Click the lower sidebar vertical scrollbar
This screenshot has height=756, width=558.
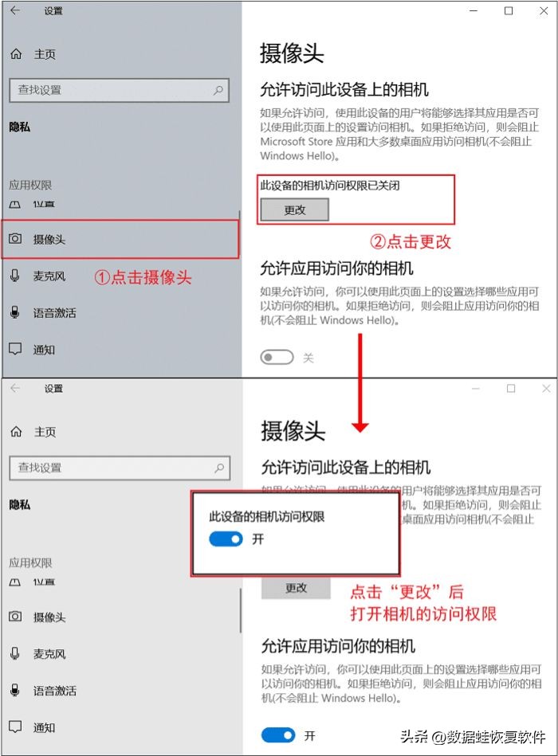point(240,610)
